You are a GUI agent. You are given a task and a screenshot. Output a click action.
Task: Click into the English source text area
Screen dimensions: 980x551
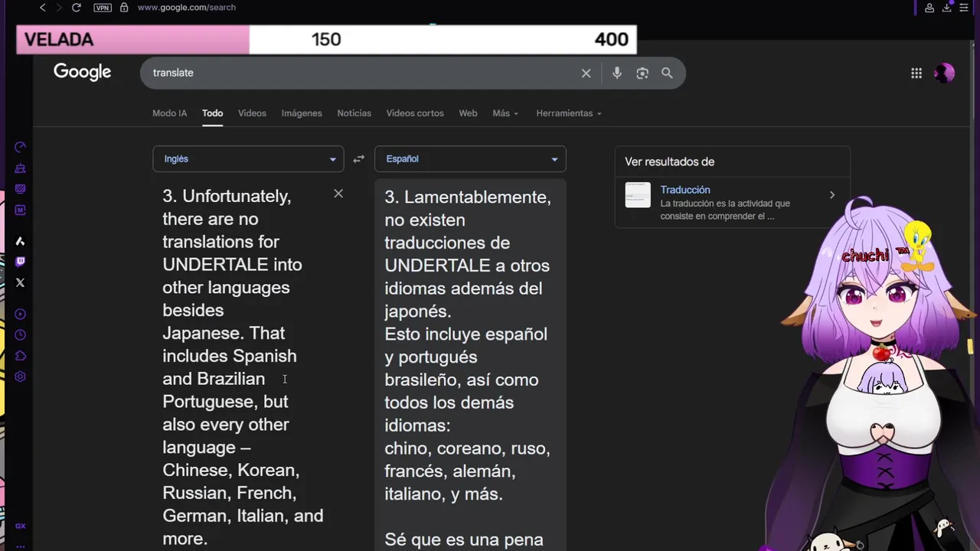[x=243, y=367]
